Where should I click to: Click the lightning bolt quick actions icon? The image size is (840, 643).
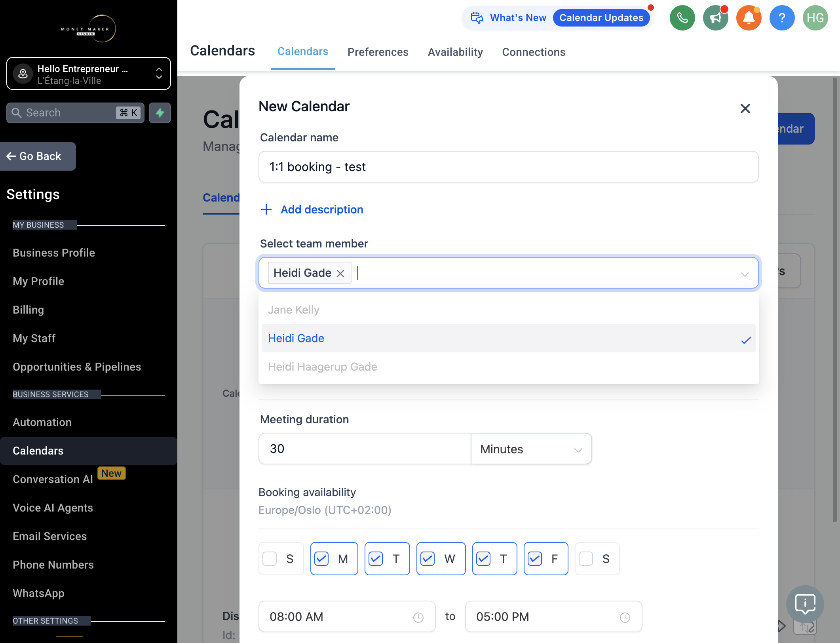coord(160,113)
